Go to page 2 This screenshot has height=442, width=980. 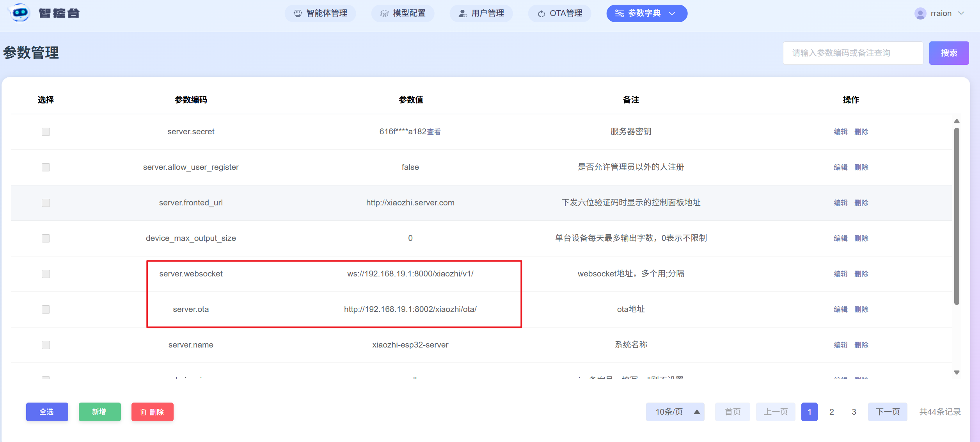coord(832,412)
